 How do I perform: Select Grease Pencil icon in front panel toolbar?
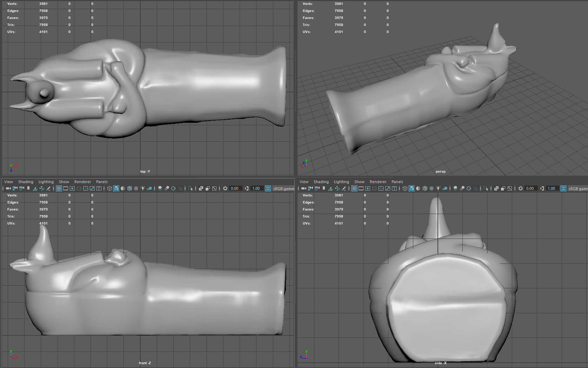[x=48, y=188]
